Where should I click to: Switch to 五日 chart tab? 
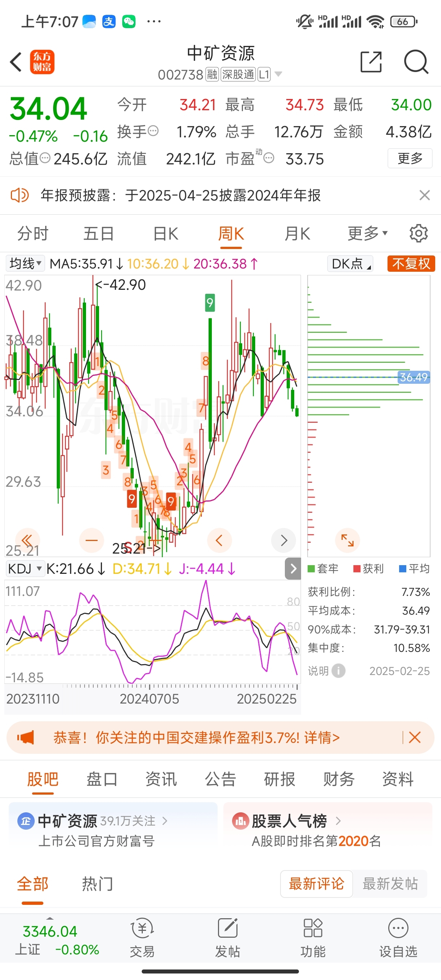click(x=99, y=233)
